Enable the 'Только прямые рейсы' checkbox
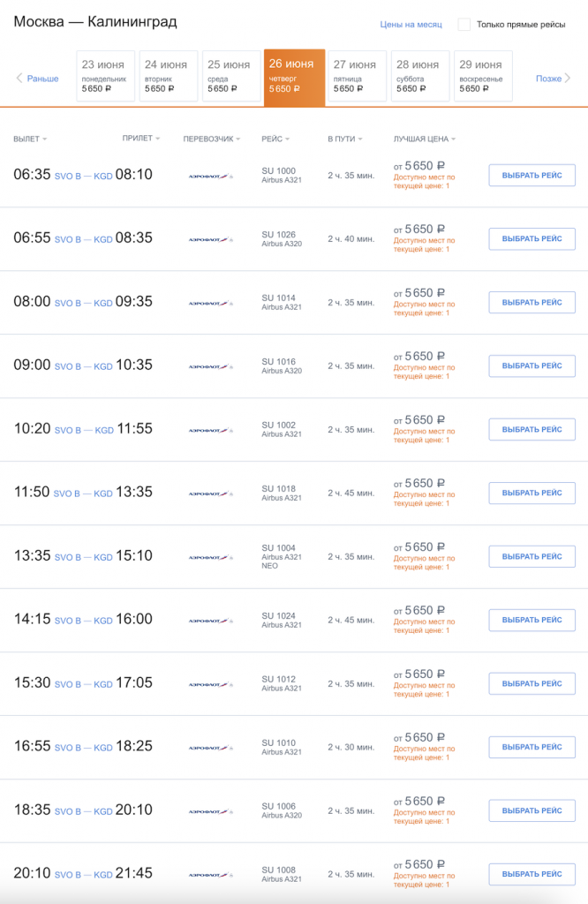 464,25
